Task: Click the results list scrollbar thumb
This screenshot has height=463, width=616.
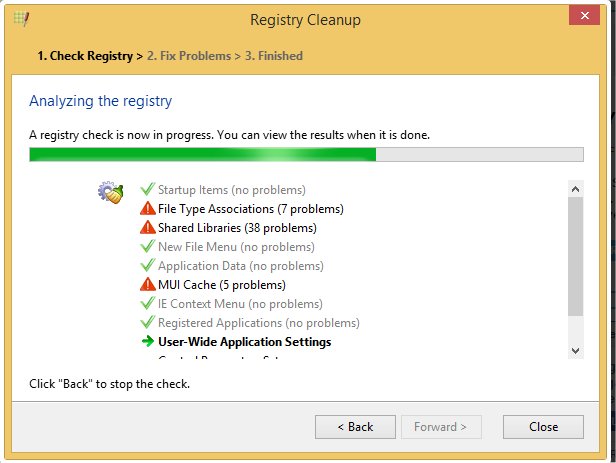Action: (575, 257)
